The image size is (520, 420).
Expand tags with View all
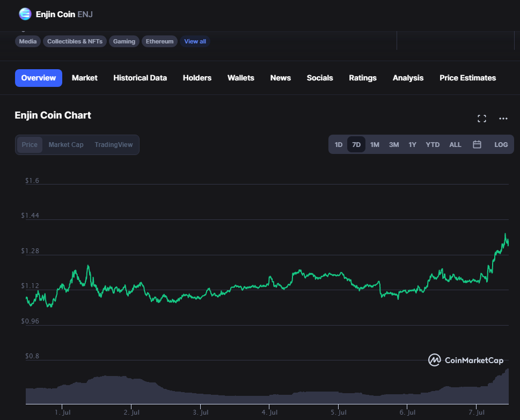(195, 41)
